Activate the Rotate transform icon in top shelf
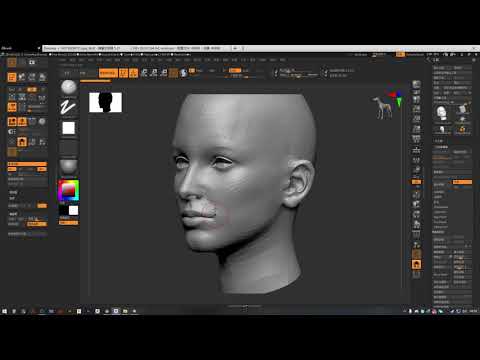This screenshot has width=480, height=360. (163, 73)
